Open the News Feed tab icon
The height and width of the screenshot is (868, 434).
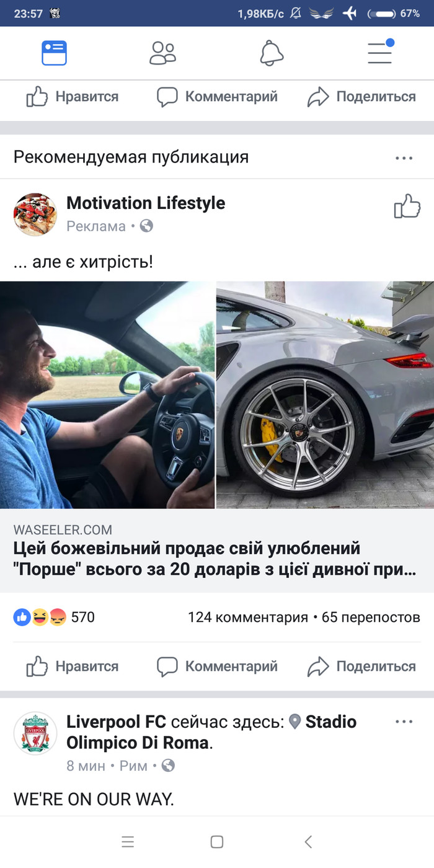point(54,53)
